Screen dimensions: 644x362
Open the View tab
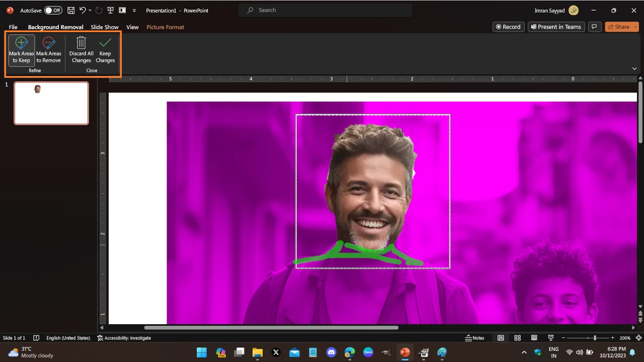132,27
